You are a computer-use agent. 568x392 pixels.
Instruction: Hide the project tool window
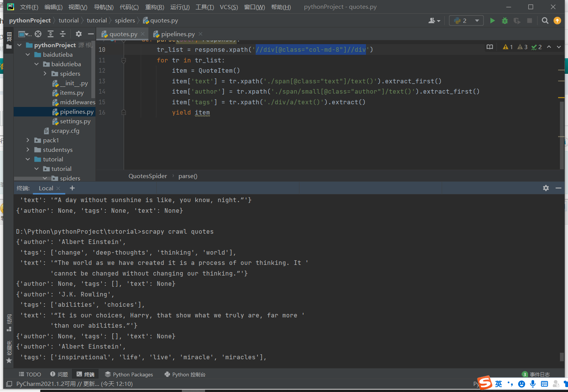(x=91, y=34)
